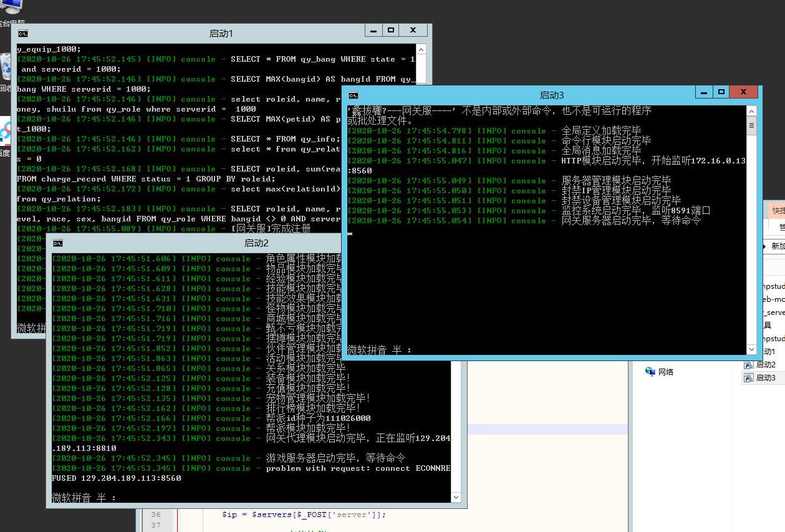This screenshot has width=785, height=532.
Task: Click scroll-down arrow in 启动3 console
Action: pos(751,350)
